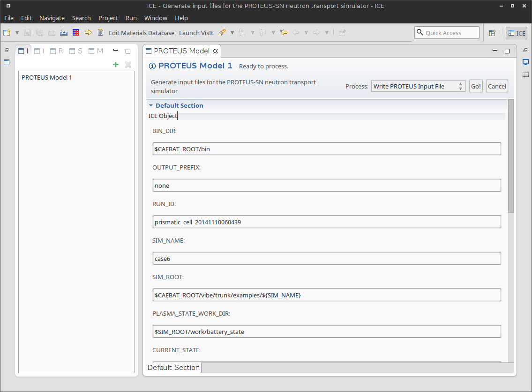The width and height of the screenshot is (532, 392).
Task: Switch to the S tab in left panel
Action: [75, 51]
